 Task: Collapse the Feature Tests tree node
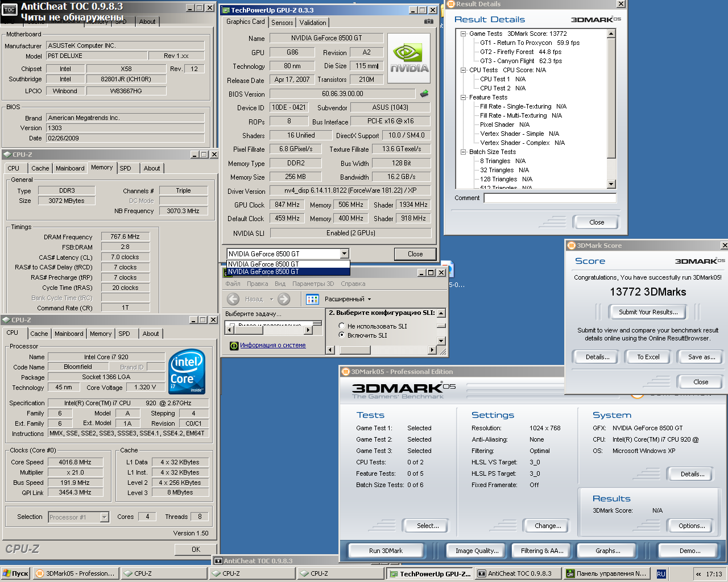(464, 97)
